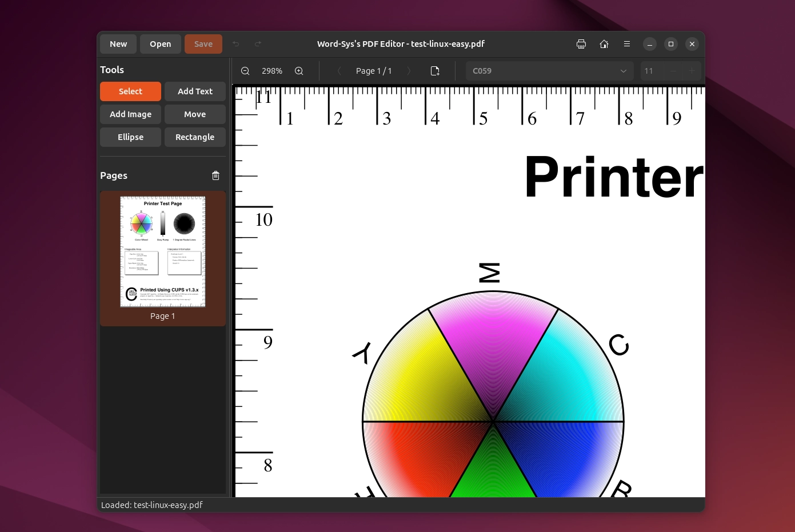Enable the Ellipse drawing tool

click(130, 137)
